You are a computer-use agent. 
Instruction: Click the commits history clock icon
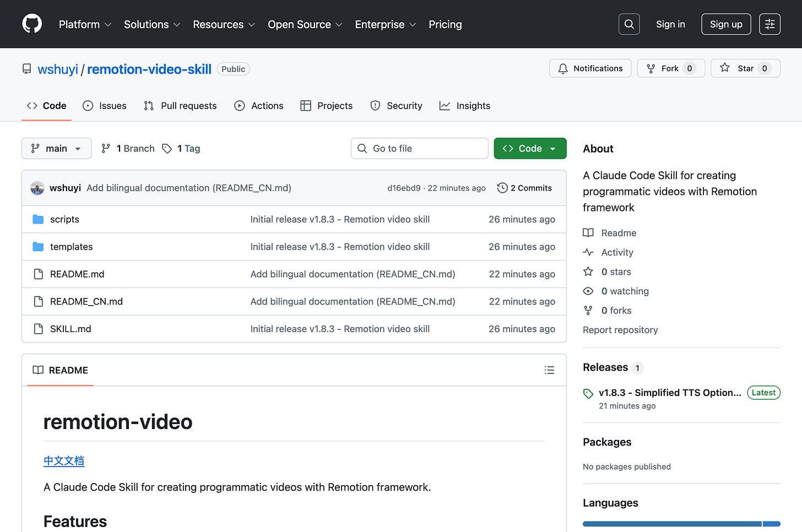[502, 188]
